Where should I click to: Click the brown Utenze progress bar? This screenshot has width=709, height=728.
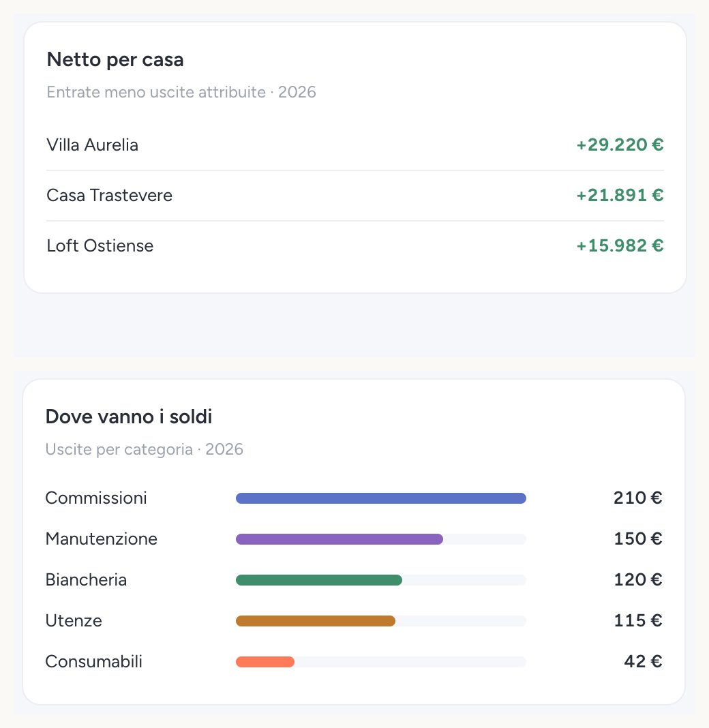click(x=316, y=621)
